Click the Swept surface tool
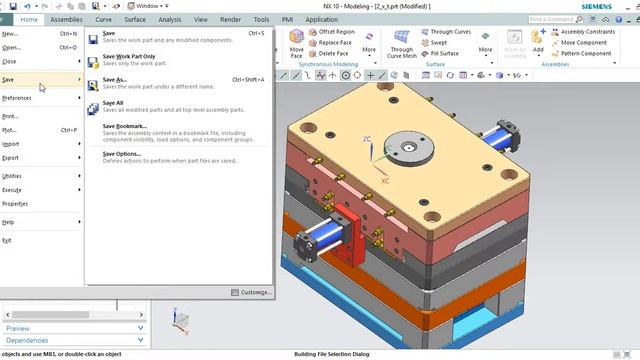The width and height of the screenshot is (640, 360). pyautogui.click(x=434, y=43)
